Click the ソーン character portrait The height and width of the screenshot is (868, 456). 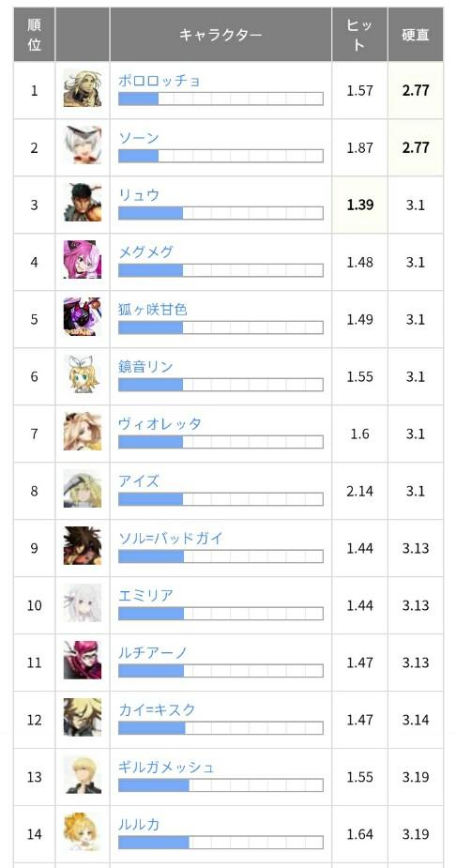point(83,145)
